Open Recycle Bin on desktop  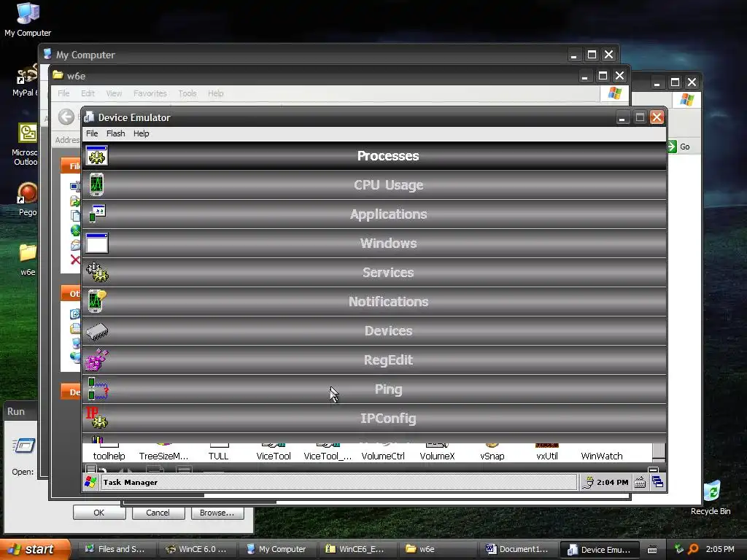(711, 498)
